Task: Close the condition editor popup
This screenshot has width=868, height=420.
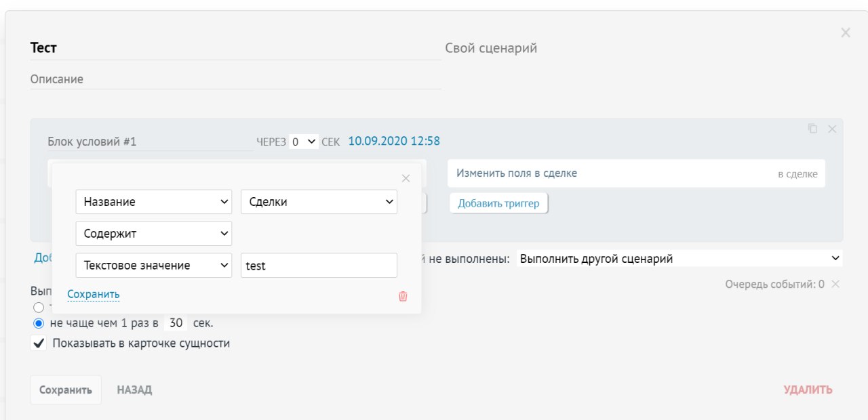Action: [406, 178]
